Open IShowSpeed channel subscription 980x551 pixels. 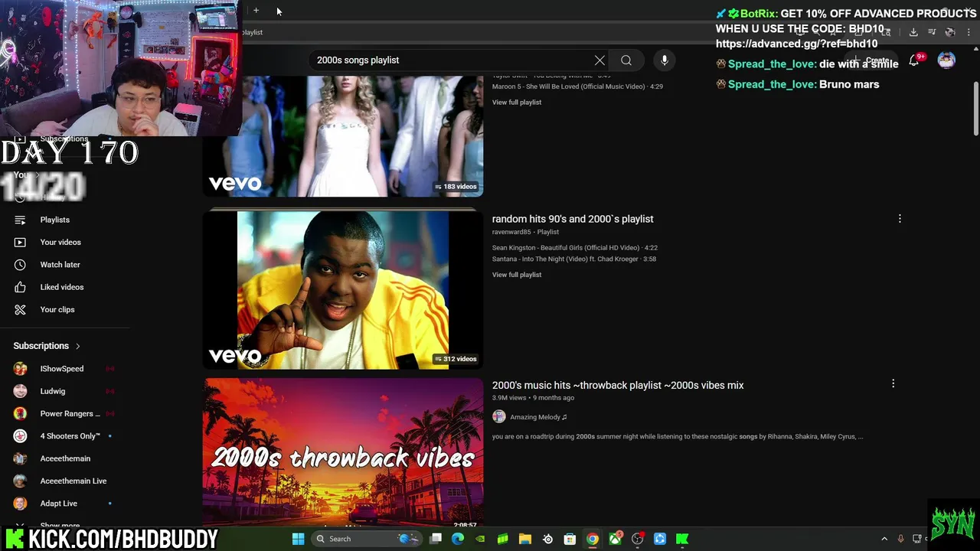coord(62,369)
